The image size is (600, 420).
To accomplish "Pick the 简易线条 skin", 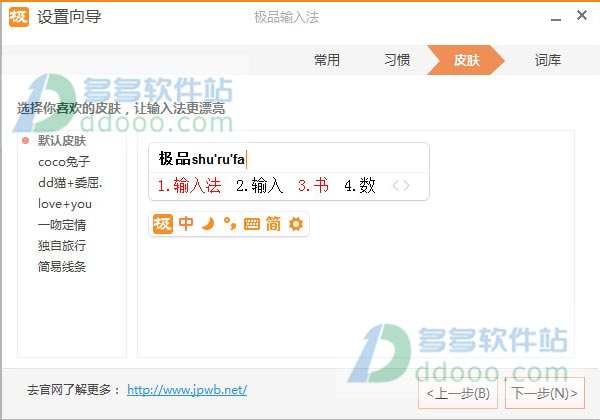I will 62,267.
